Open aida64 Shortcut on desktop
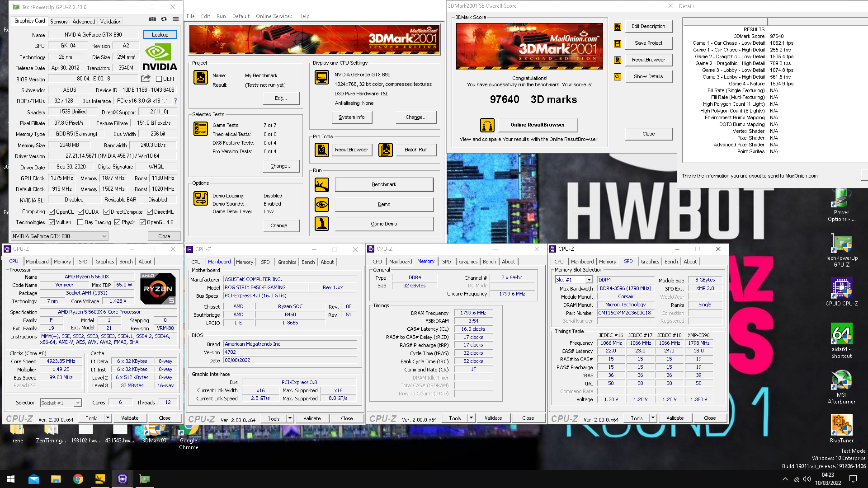Viewport: 868px width, 488px height. (x=841, y=341)
